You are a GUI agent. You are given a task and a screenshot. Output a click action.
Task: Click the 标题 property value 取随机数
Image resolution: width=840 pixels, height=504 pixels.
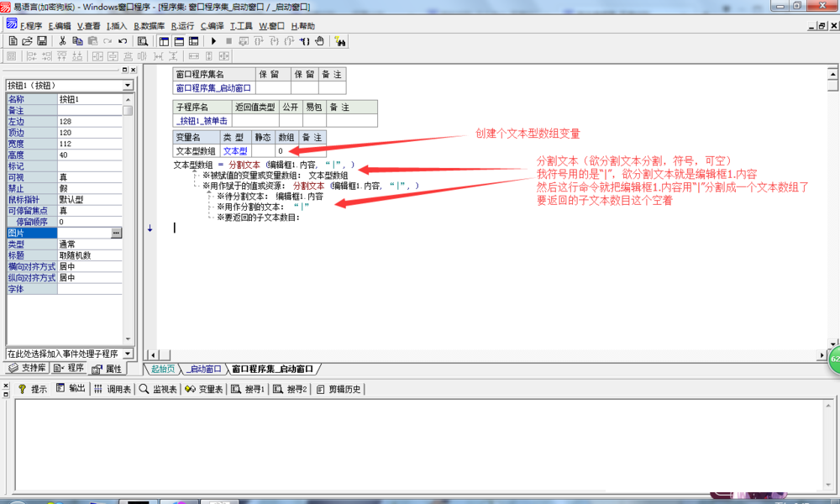pyautogui.click(x=89, y=255)
